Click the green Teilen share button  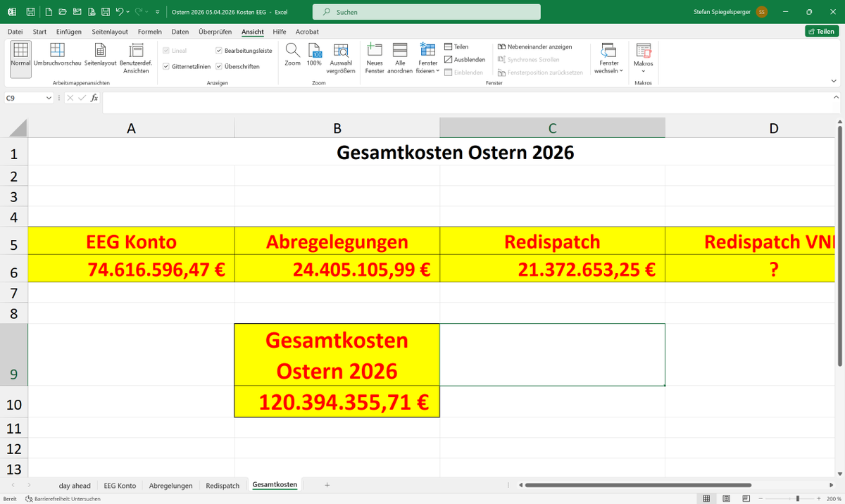(x=821, y=32)
